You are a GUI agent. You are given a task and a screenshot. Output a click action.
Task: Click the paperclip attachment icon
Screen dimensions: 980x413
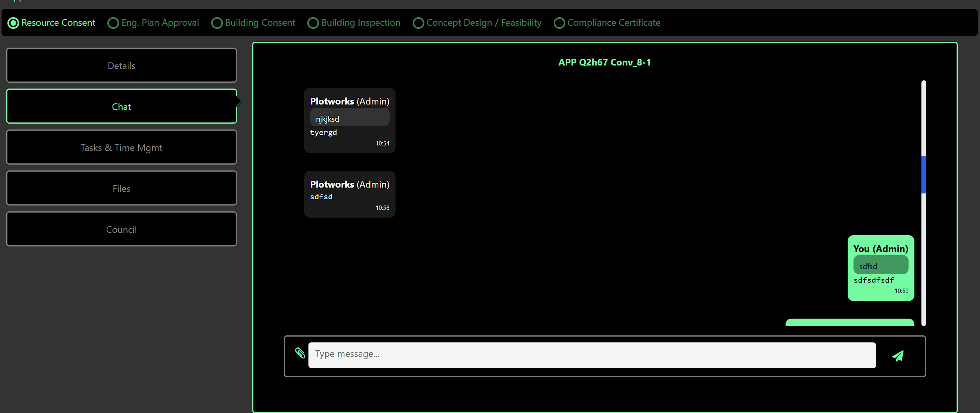pos(300,353)
